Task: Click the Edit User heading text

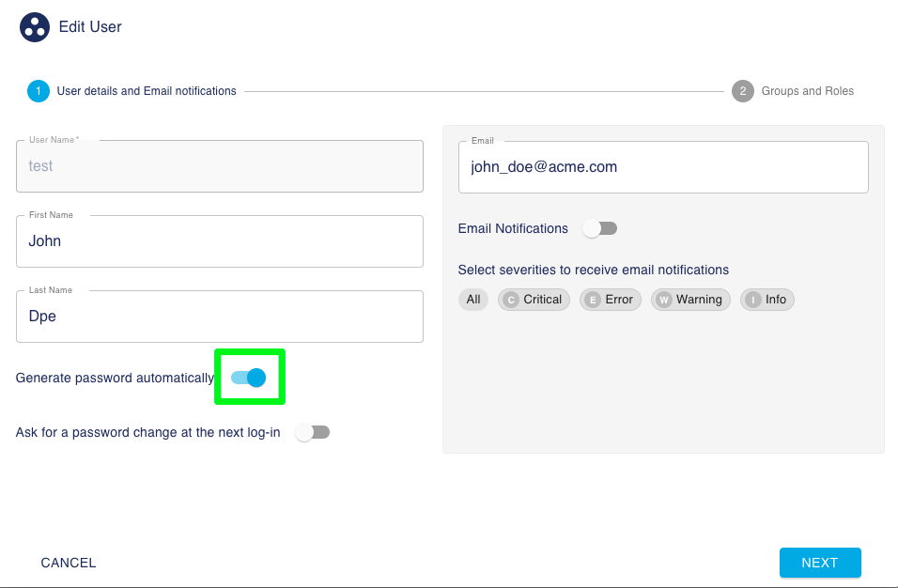Action: point(90,27)
